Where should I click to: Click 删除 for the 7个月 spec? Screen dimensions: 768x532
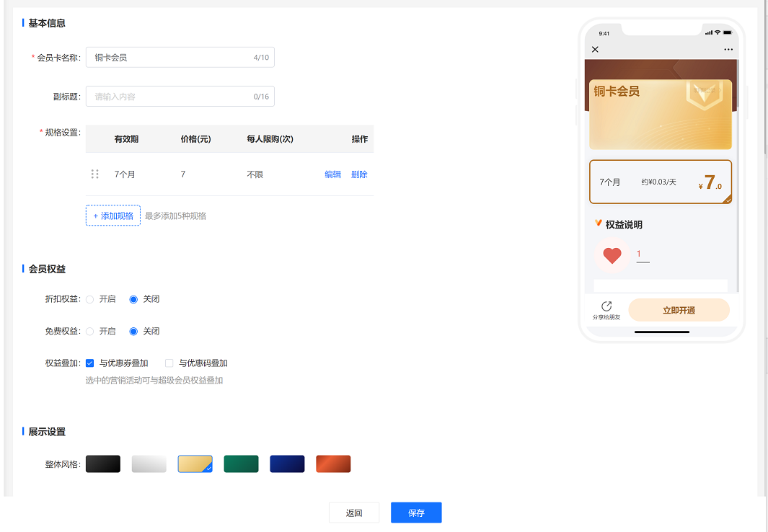tap(359, 174)
